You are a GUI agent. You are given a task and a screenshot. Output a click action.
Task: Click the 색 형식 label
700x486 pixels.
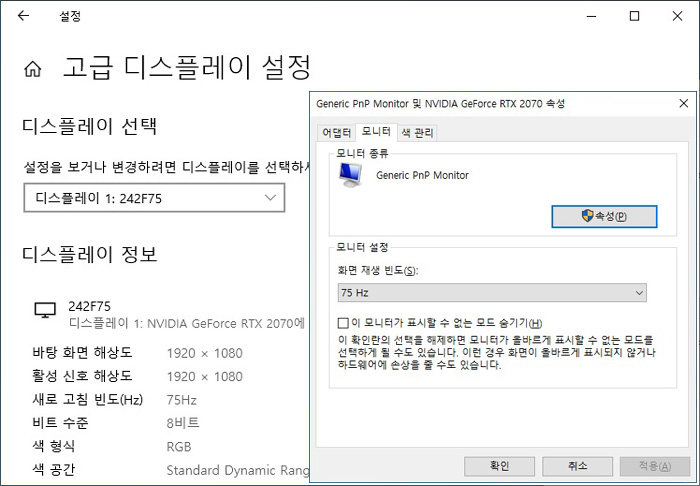54,445
